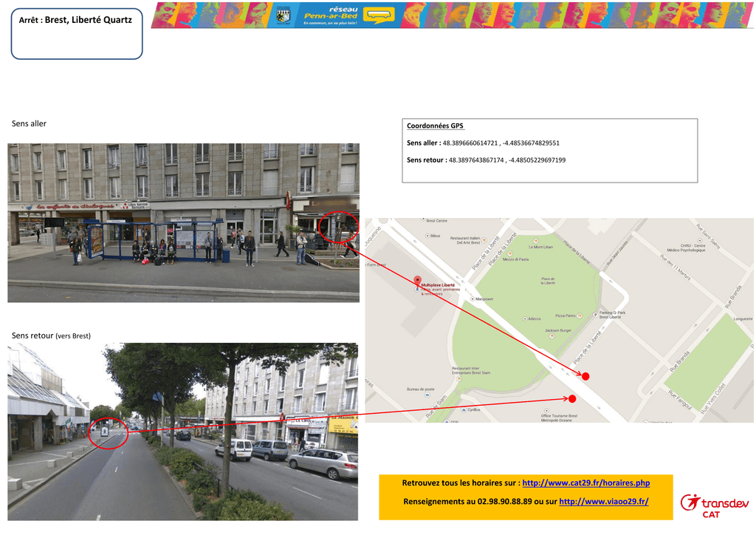Click the 'Adecco' map label

[535, 319]
